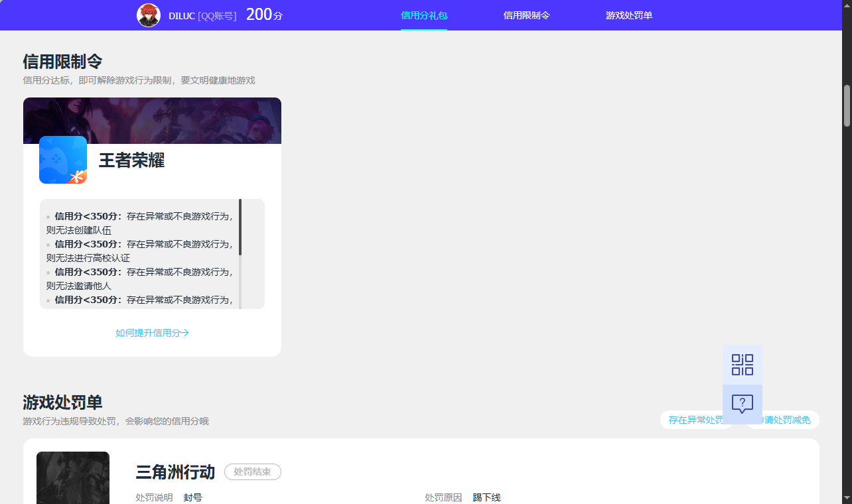Follow the 如何提升信用分 link
The height and width of the screenshot is (504, 852).
click(x=153, y=333)
